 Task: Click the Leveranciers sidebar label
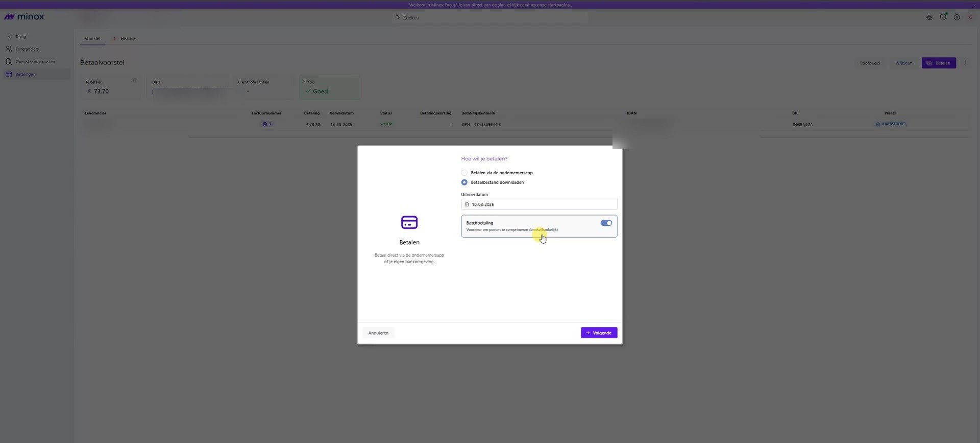pyautogui.click(x=27, y=49)
